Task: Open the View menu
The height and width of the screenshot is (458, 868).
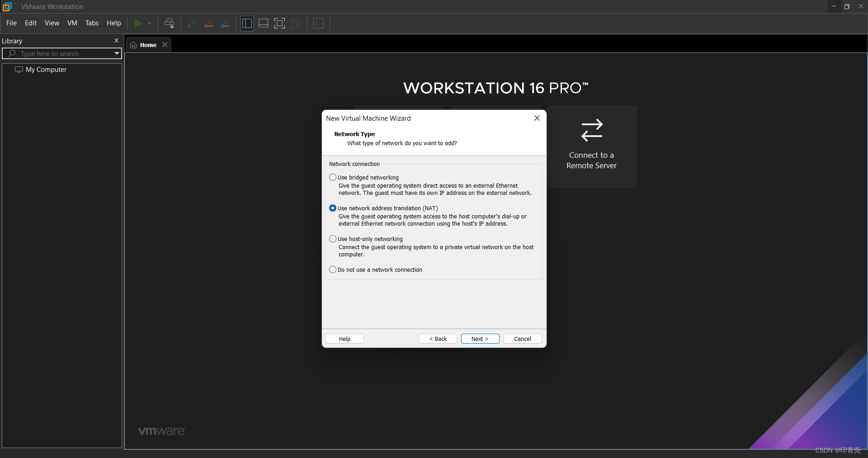Action: pyautogui.click(x=52, y=23)
